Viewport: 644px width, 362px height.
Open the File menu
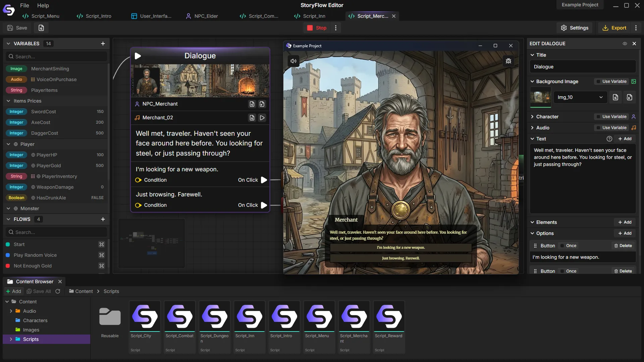(x=24, y=5)
